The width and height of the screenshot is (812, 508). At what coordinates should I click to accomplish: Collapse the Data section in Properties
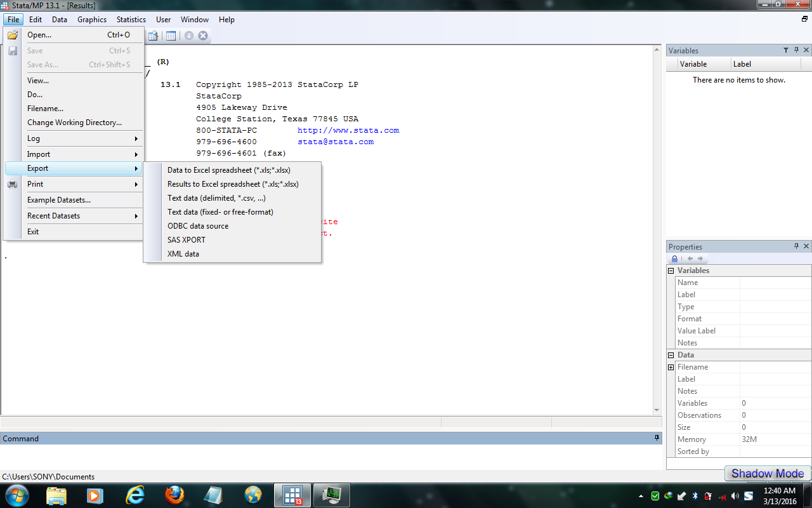(671, 355)
